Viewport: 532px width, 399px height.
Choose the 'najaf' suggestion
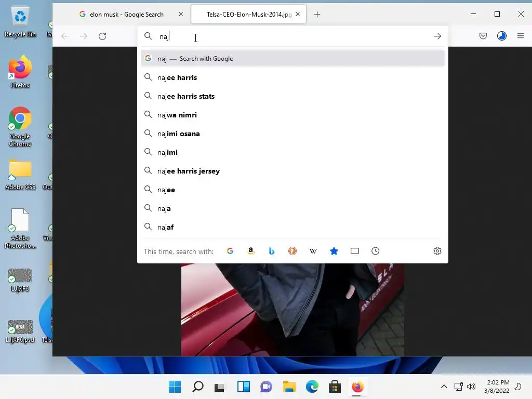(292, 227)
